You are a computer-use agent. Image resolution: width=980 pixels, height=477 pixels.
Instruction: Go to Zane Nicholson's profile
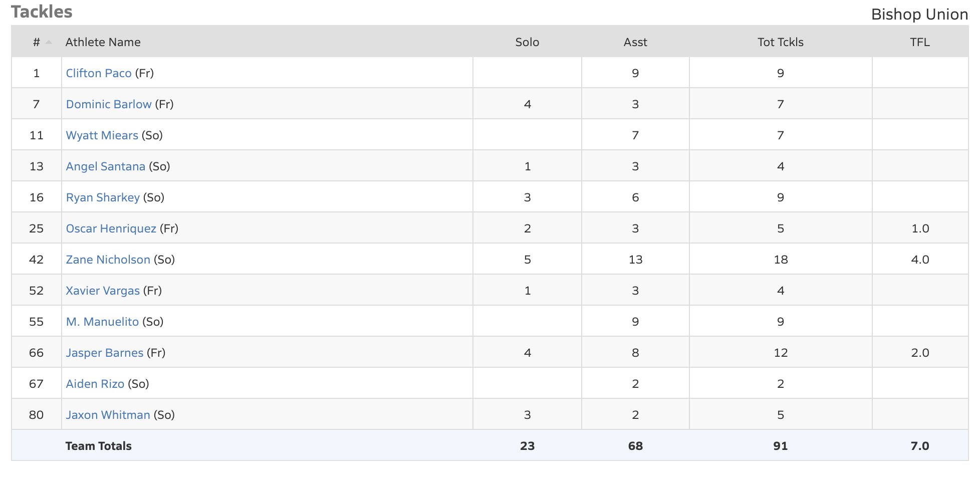[108, 260]
